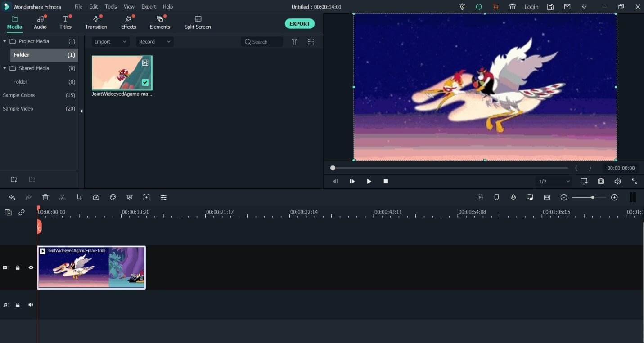Mute audio track 1
This screenshot has height=343, width=644.
[x=31, y=305]
